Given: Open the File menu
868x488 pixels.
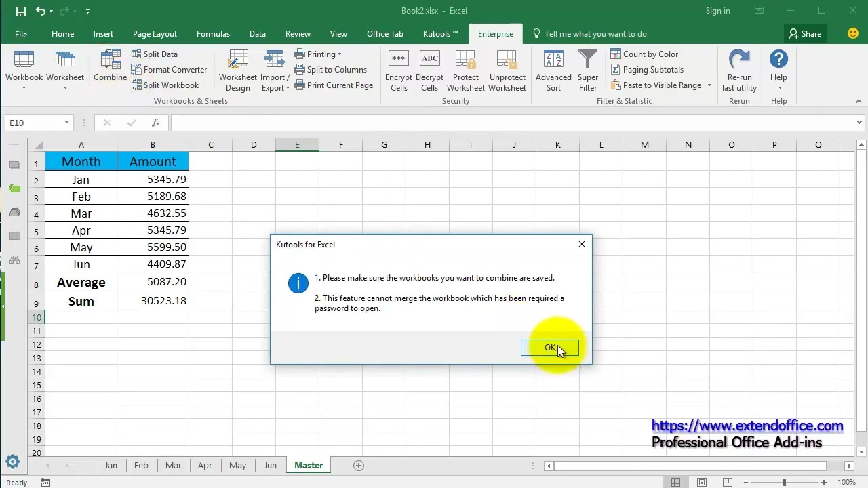Looking at the screenshot, I should tap(21, 34).
